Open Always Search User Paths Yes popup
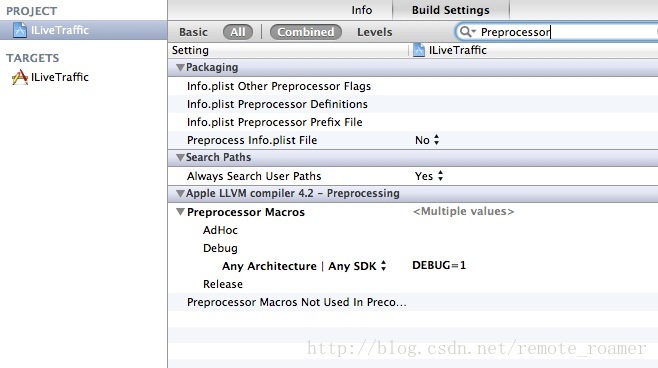 (429, 176)
